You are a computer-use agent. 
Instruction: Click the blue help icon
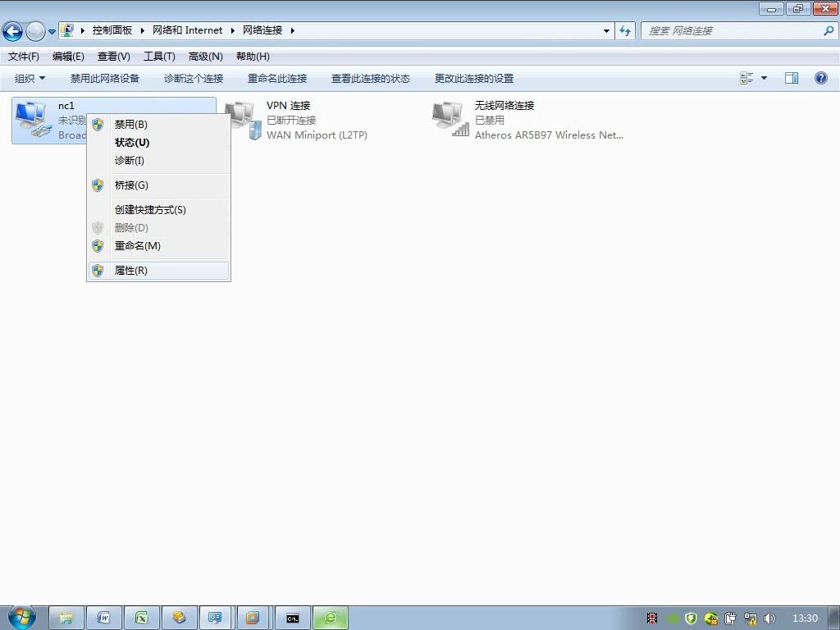(x=820, y=78)
